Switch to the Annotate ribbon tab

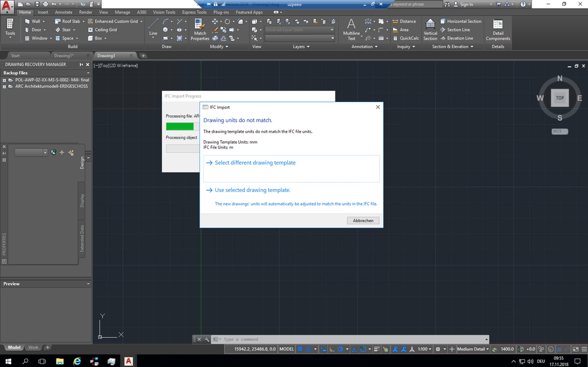[62, 12]
